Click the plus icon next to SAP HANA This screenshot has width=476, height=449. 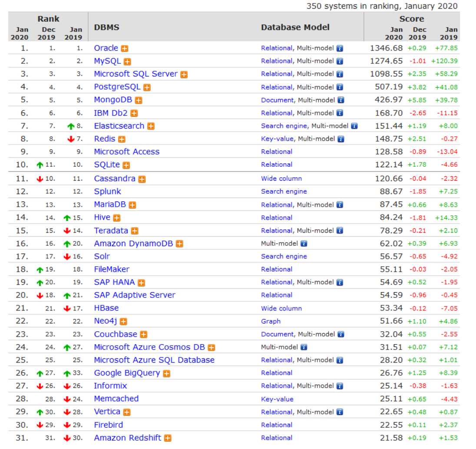click(x=141, y=283)
